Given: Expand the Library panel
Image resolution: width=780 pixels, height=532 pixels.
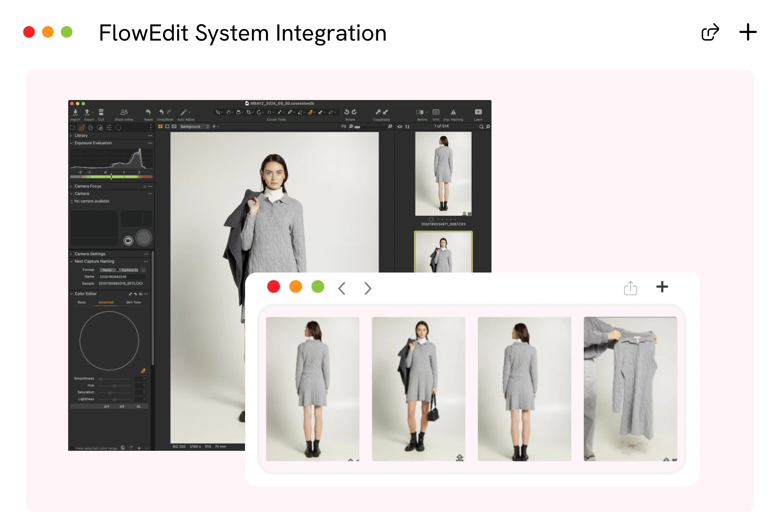Looking at the screenshot, I should 80,135.
